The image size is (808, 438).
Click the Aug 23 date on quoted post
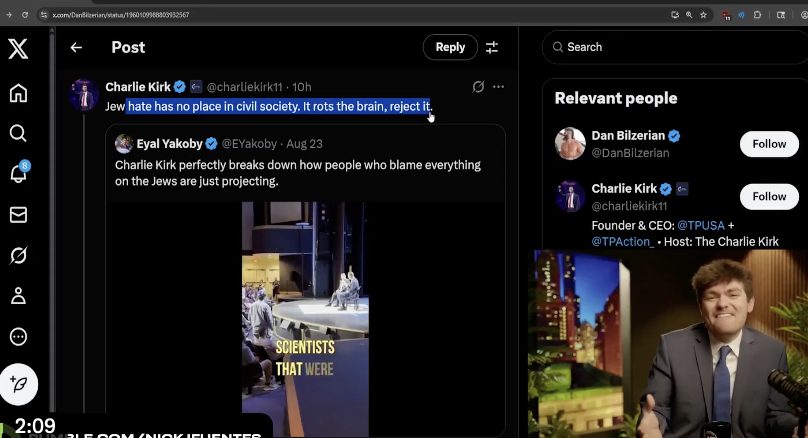pyautogui.click(x=305, y=144)
